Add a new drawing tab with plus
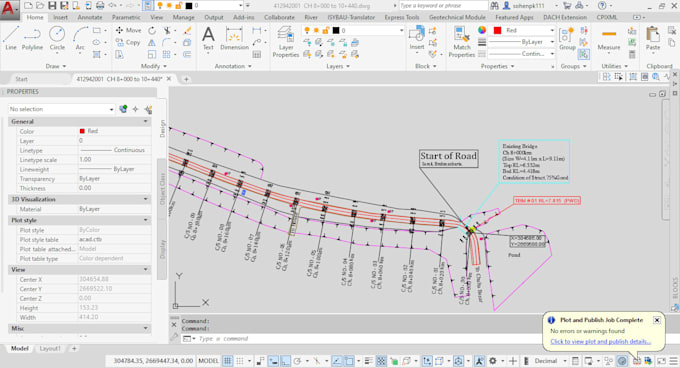Viewport: 680px width, 368px height. click(186, 79)
